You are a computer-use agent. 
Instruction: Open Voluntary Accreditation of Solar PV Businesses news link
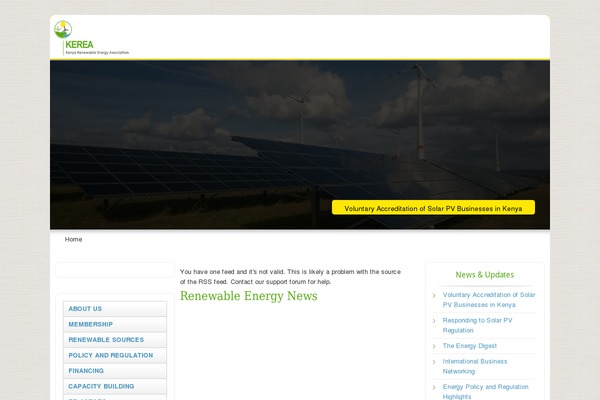(489, 300)
